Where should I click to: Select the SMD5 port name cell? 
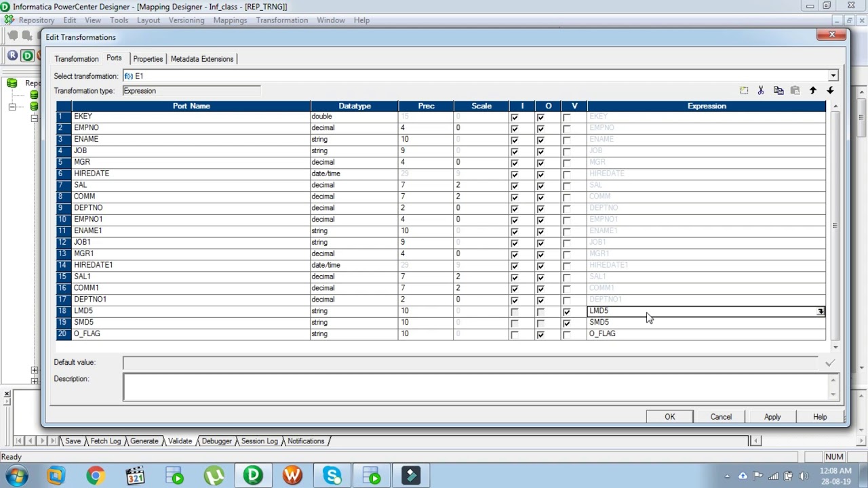pyautogui.click(x=191, y=323)
